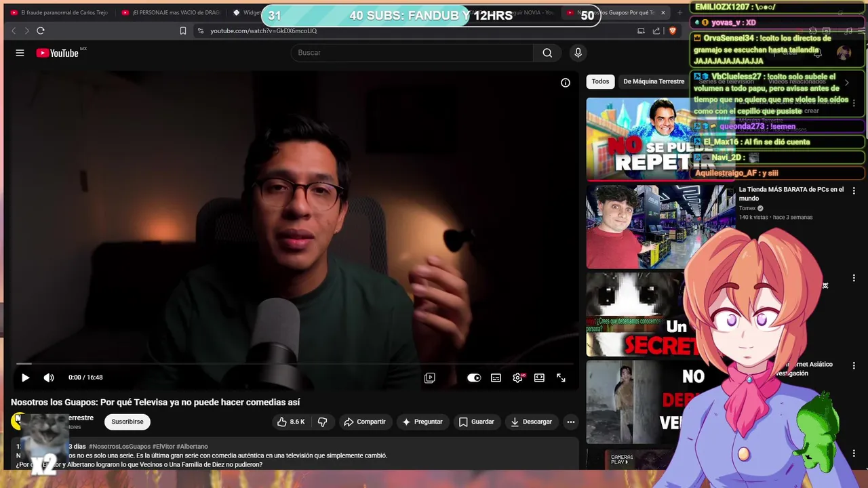Focus the Buscar search field
Image resolution: width=868 pixels, height=488 pixels.
click(x=412, y=53)
